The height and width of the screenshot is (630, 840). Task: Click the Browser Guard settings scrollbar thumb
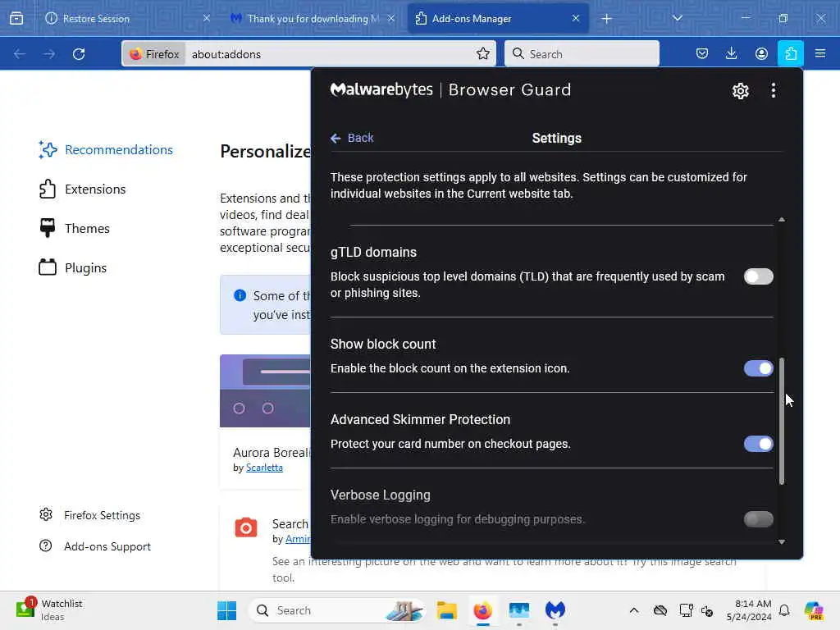tap(782, 421)
